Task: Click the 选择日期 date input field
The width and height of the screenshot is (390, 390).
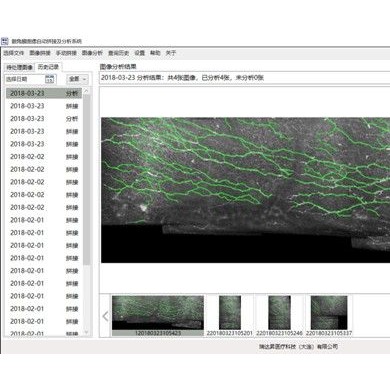Action: (x=25, y=79)
